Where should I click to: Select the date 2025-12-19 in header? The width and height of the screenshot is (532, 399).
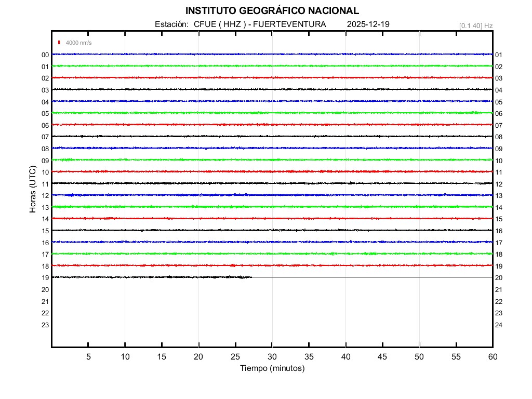click(368, 24)
